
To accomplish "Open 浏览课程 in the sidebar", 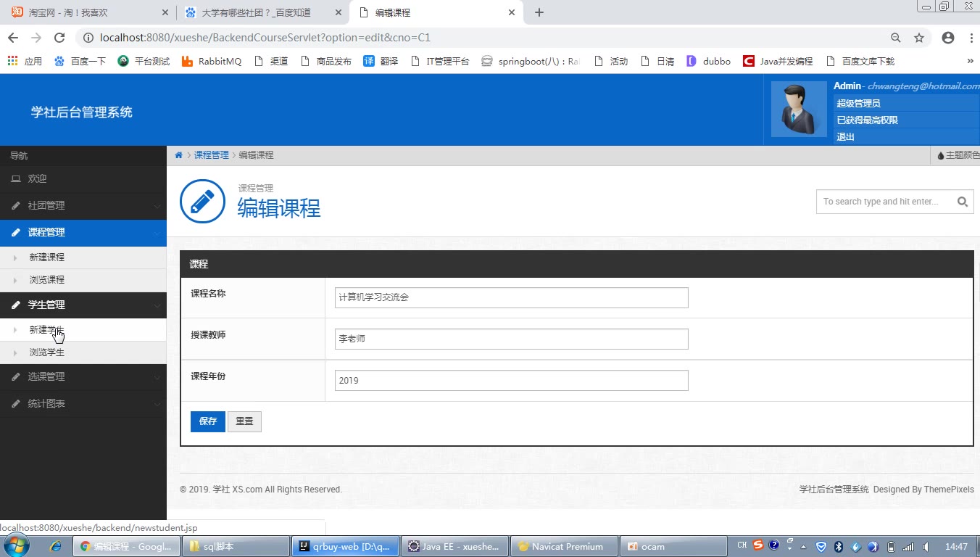I will [83, 280].
